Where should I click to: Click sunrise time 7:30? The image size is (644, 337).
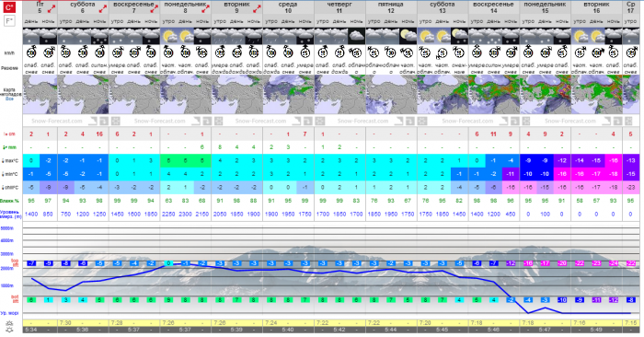[x=65, y=323]
